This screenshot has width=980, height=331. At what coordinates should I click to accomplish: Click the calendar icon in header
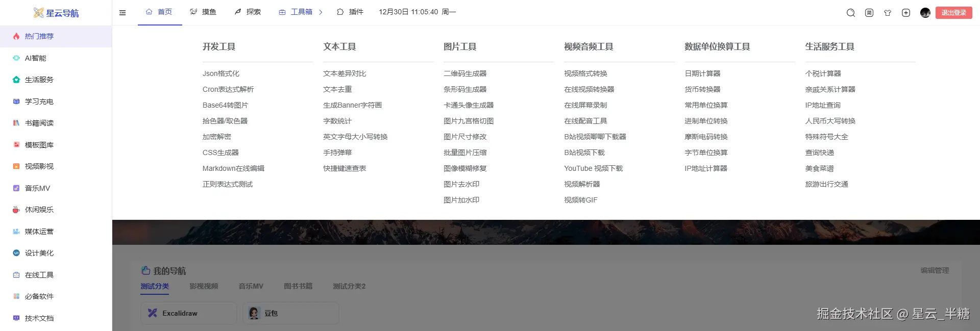(869, 13)
